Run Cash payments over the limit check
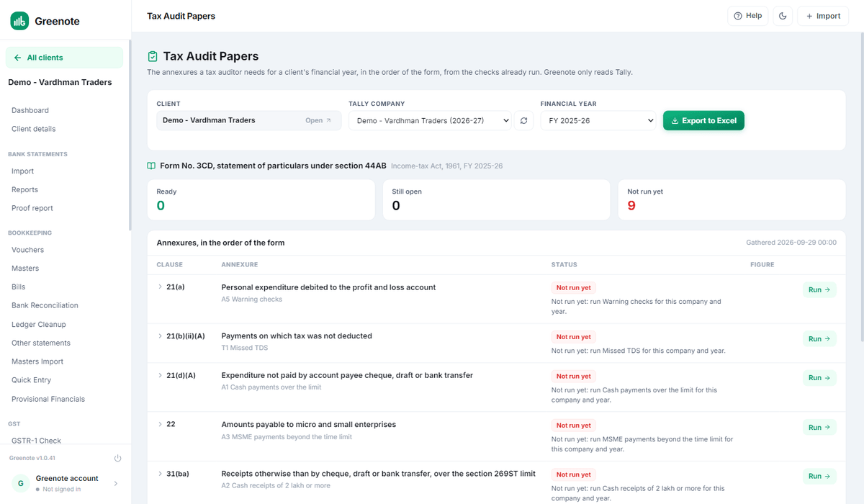 [819, 377]
